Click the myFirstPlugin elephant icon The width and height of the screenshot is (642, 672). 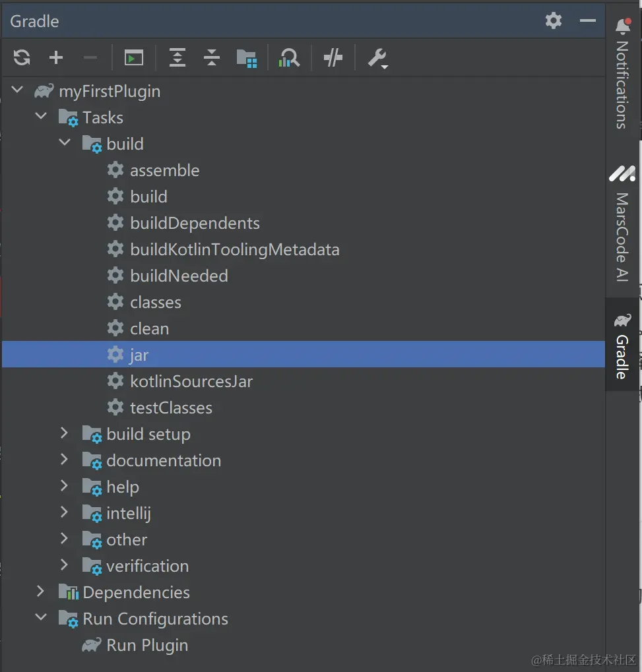coord(44,90)
